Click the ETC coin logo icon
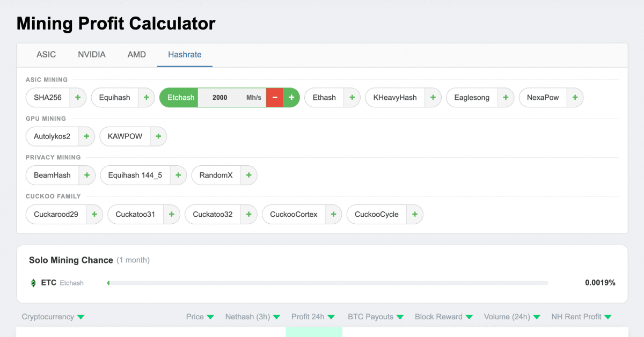 point(33,283)
